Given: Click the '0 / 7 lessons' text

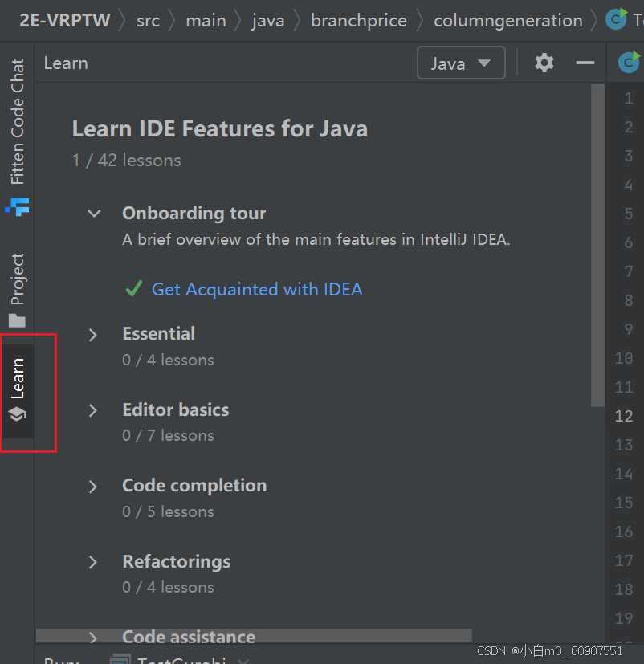Looking at the screenshot, I should pos(168,436).
